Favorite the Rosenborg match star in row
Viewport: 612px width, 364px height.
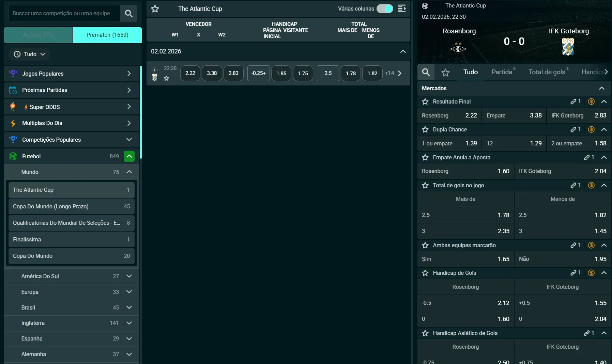coord(166,78)
